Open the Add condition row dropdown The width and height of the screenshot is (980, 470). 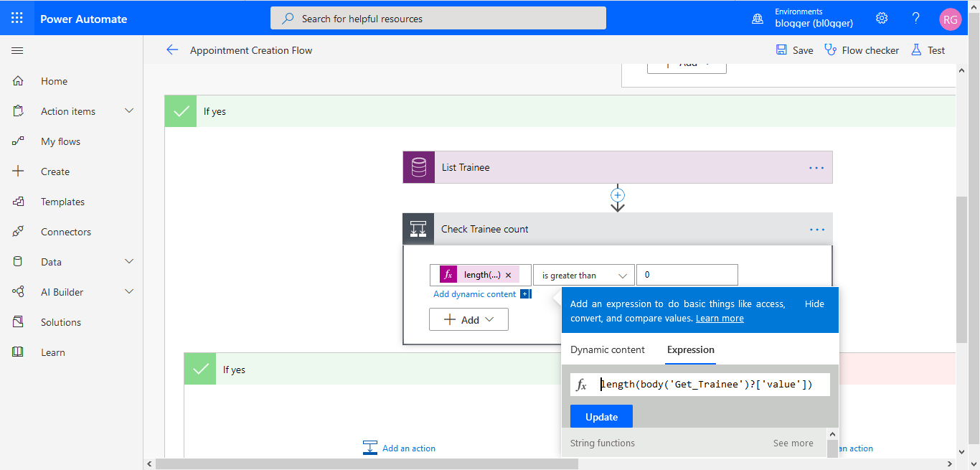468,319
